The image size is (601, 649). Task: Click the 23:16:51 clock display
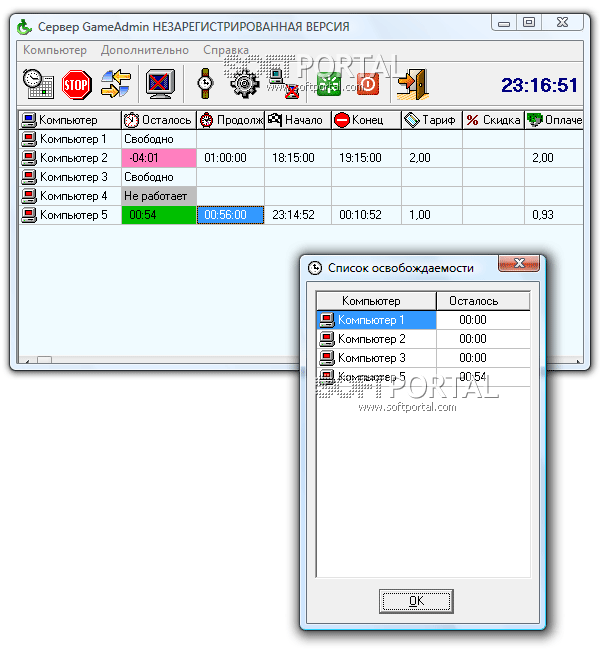[539, 85]
